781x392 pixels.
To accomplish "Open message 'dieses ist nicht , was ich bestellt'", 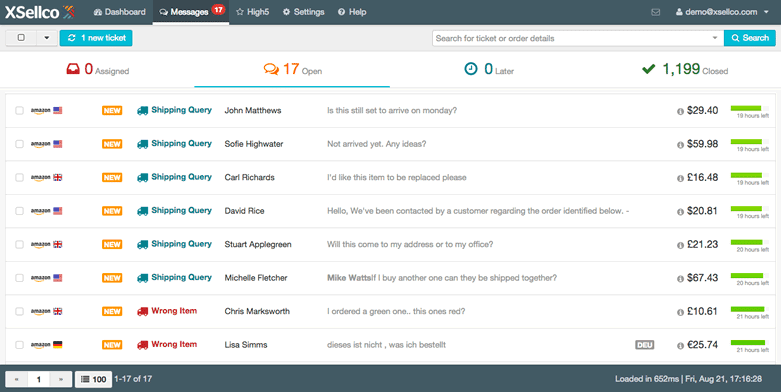I will (x=386, y=345).
